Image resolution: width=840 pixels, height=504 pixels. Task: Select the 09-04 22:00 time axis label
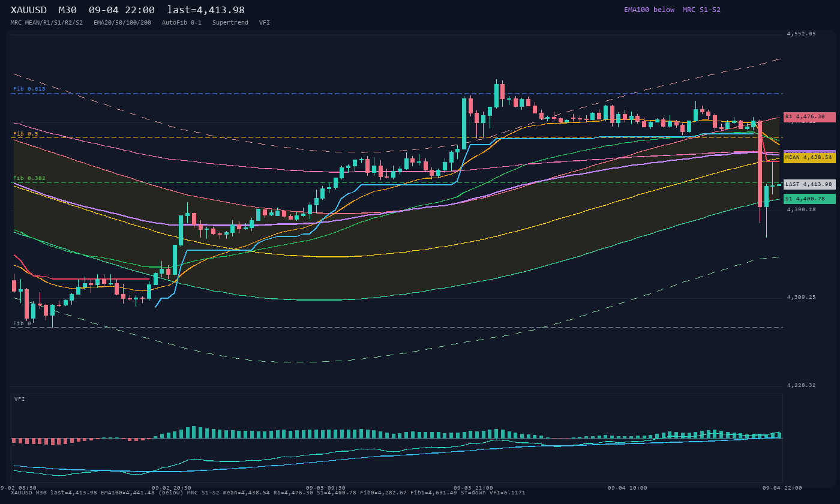point(782,488)
